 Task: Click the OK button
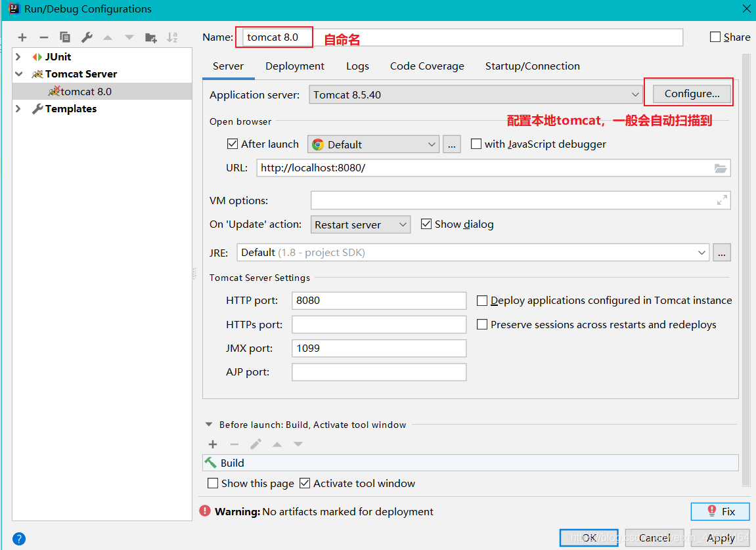pos(589,538)
